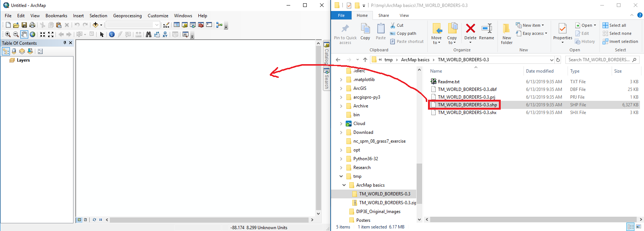
Task: Click the Zoom In tool
Action: (x=8, y=34)
